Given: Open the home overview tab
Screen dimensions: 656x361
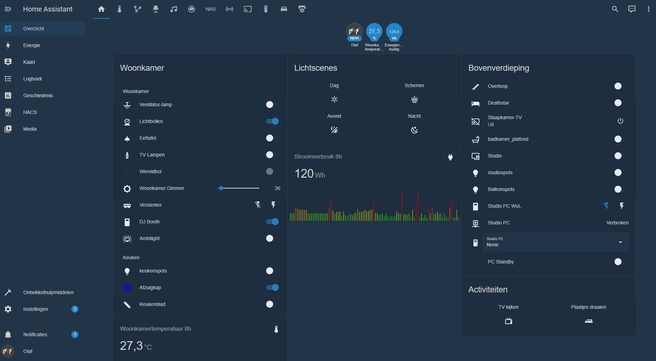Looking at the screenshot, I should (101, 9).
